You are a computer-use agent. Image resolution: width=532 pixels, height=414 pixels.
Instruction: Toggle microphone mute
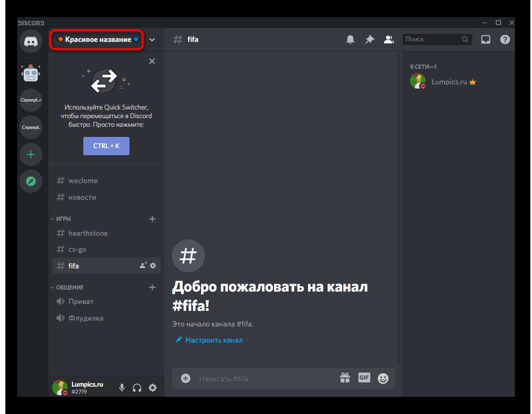click(x=122, y=388)
